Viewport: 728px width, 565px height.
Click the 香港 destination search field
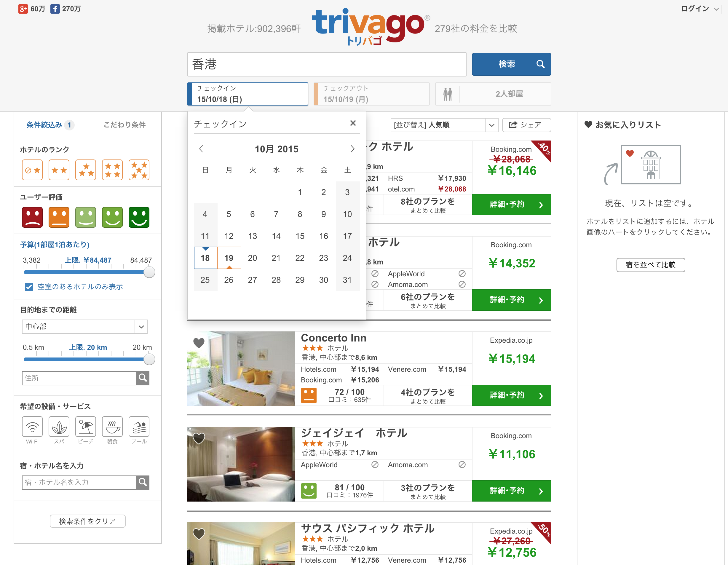click(327, 64)
